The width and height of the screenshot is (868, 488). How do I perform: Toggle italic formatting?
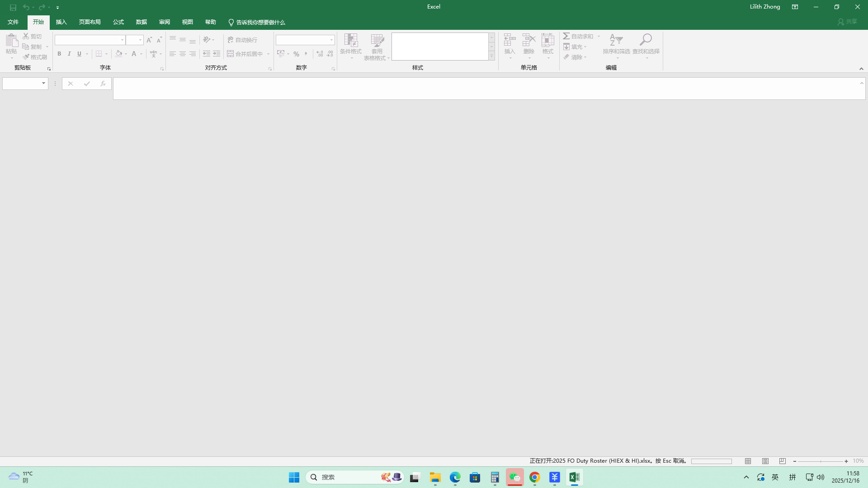[x=69, y=54]
